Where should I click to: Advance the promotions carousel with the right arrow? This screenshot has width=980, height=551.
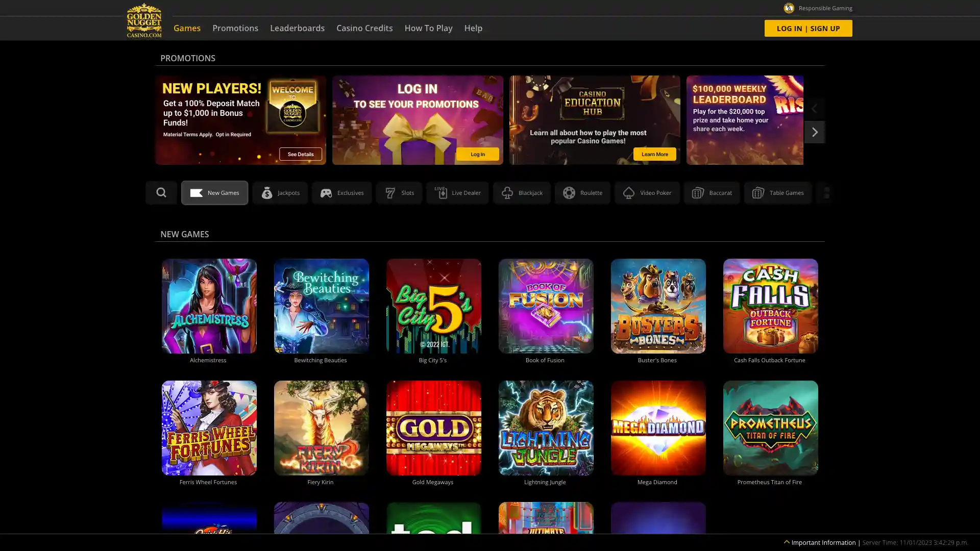point(814,132)
